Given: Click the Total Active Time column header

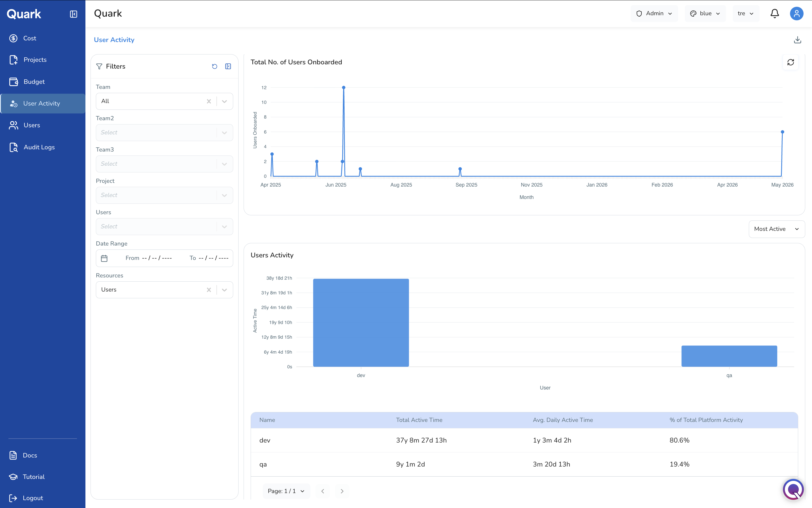Looking at the screenshot, I should click(x=419, y=420).
